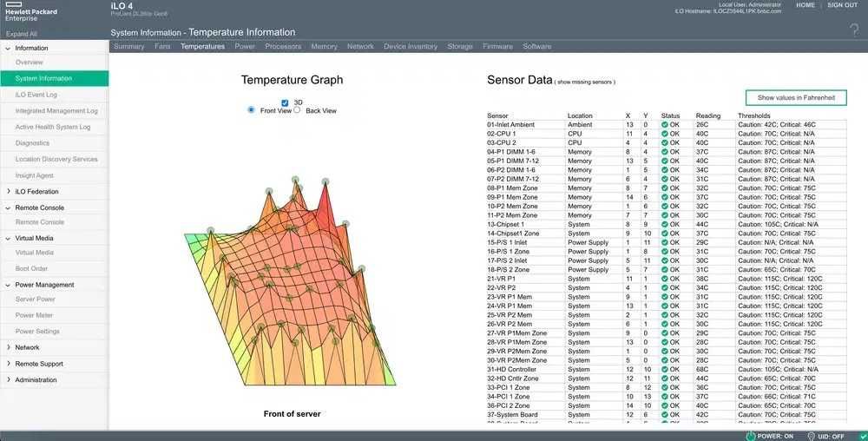Click the OK status icon for 01-Inlet Ambient
The image size is (868, 441).
point(664,124)
